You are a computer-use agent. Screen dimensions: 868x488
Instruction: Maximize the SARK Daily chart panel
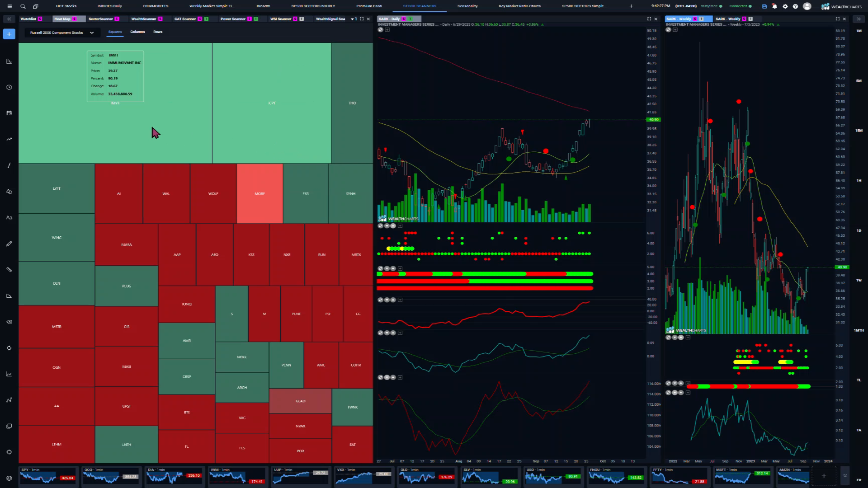[x=649, y=19]
